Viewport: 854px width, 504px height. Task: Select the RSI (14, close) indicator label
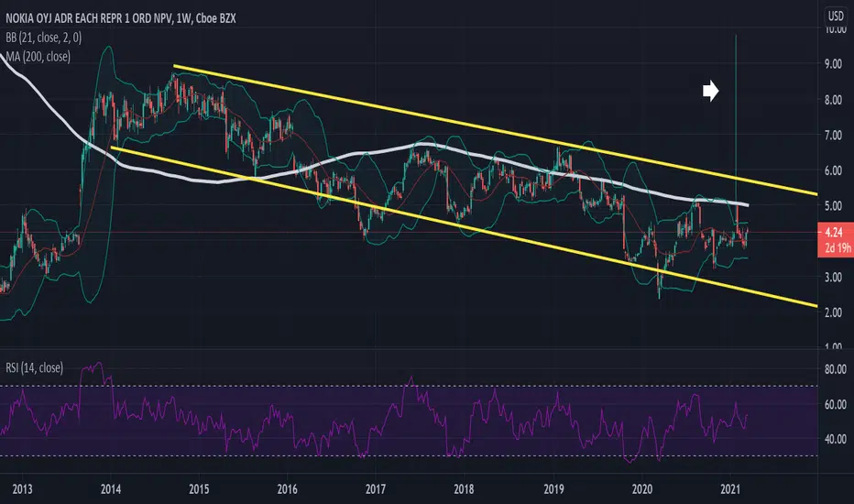[x=34, y=367]
